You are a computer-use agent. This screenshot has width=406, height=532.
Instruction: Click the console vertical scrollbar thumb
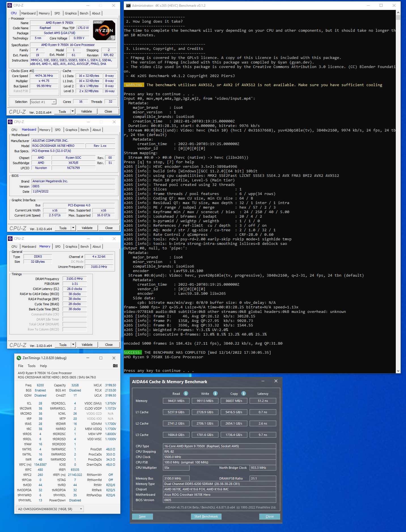(398, 18)
